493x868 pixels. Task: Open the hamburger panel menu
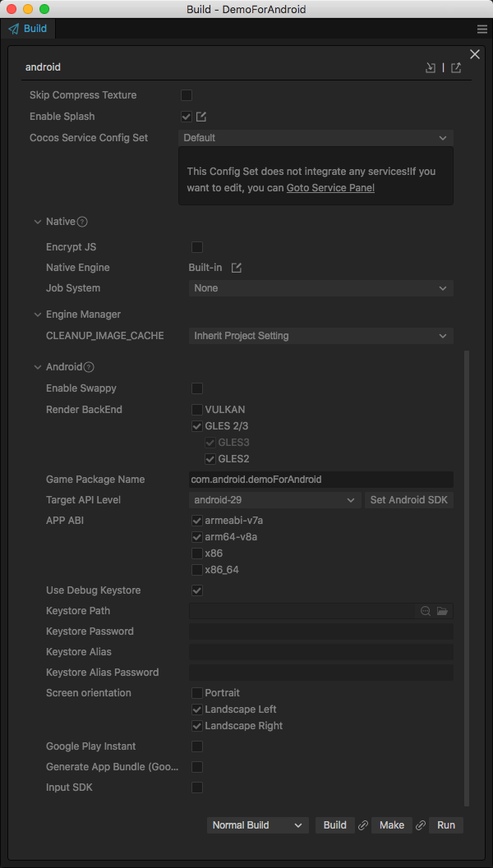[482, 29]
